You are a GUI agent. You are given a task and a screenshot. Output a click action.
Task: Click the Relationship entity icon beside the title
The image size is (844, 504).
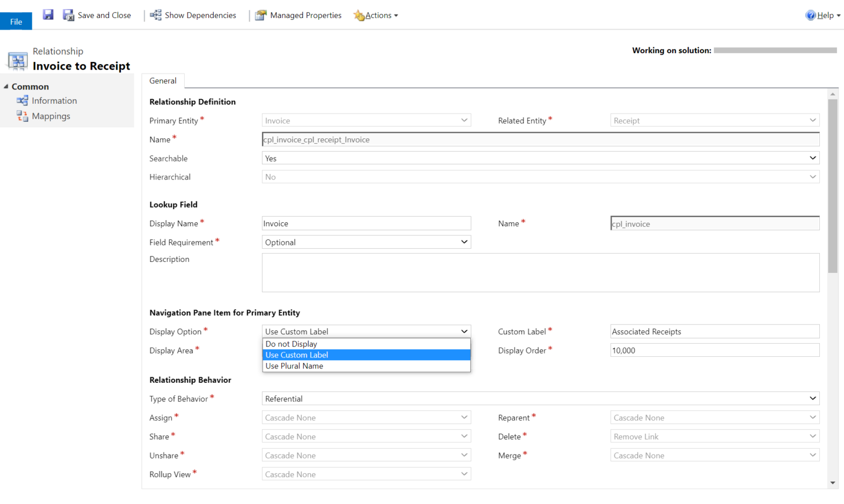click(x=17, y=60)
